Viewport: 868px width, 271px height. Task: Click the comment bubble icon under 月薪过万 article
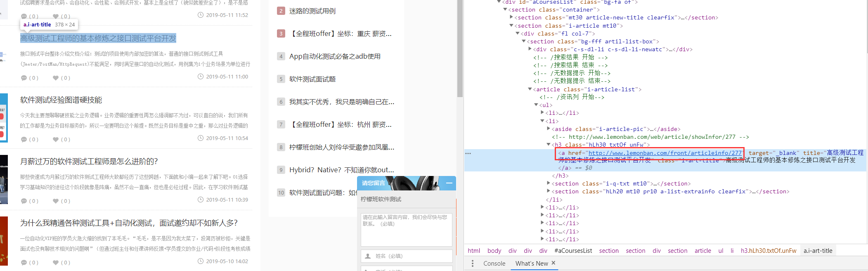24,201
